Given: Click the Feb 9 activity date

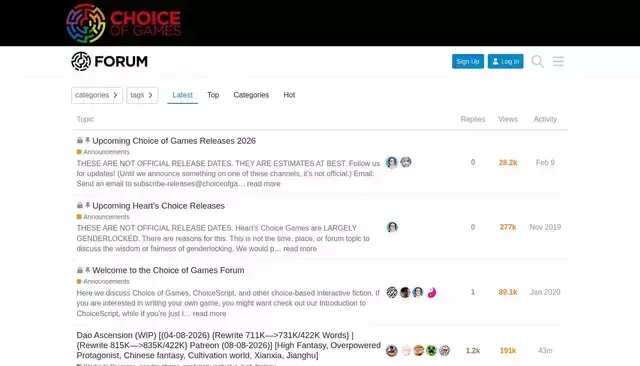Looking at the screenshot, I should [x=545, y=162].
